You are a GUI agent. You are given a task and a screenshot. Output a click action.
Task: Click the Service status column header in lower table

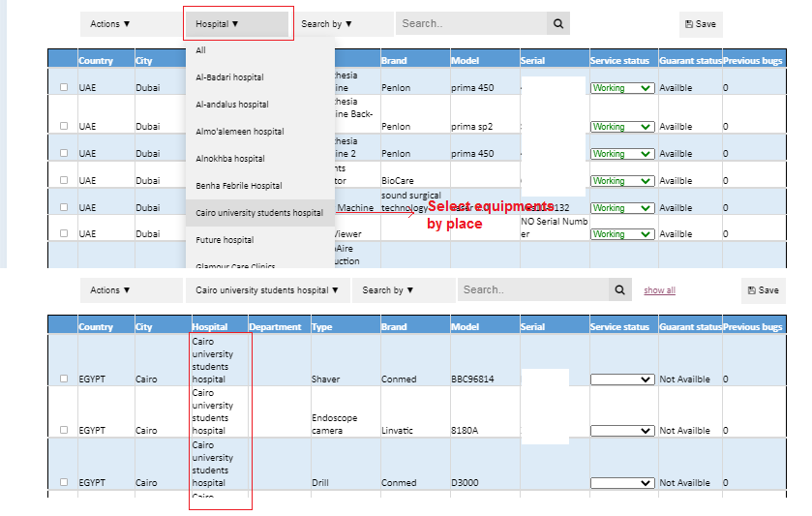(619, 327)
